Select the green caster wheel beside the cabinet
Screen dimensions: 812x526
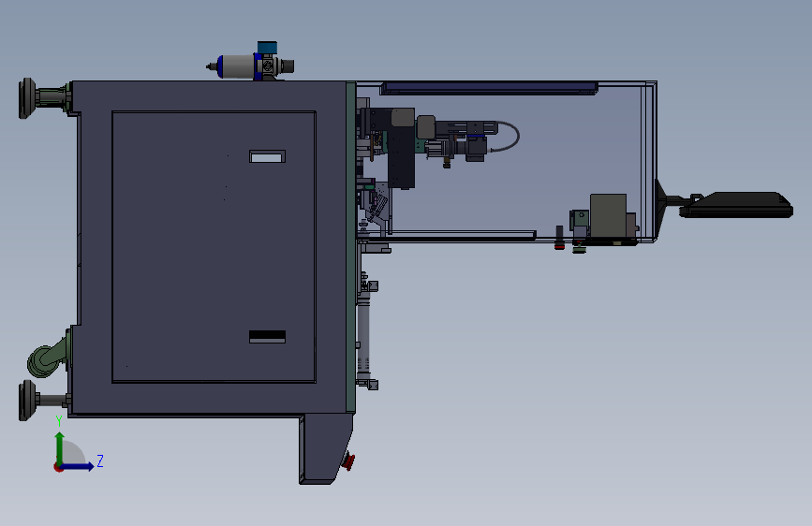pos(45,359)
